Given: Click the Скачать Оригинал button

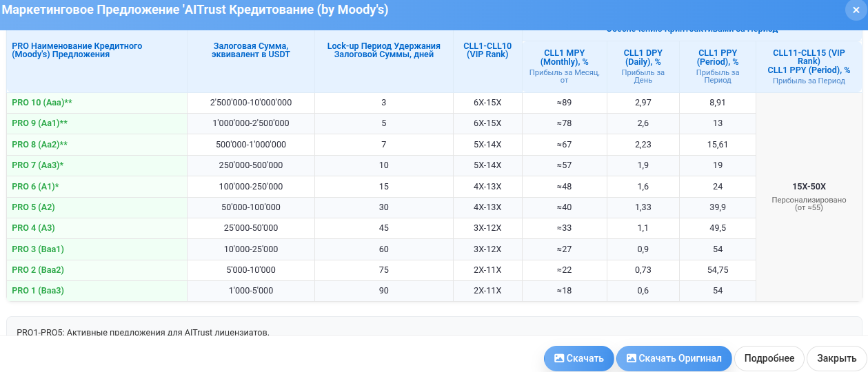Looking at the screenshot, I should (674, 358).
